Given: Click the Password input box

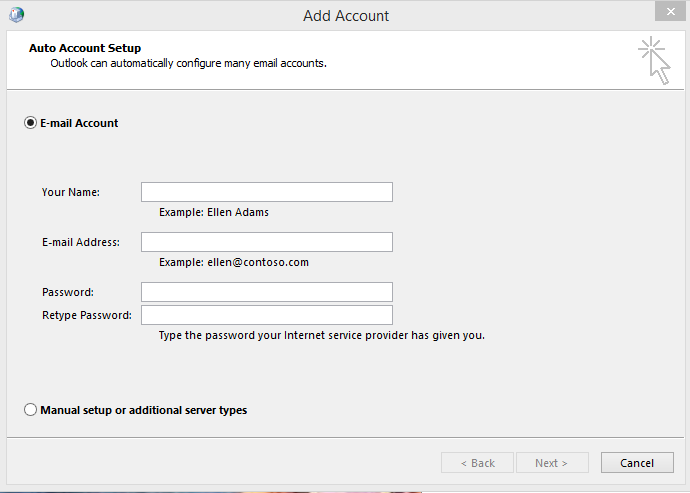Looking at the screenshot, I should [x=266, y=292].
